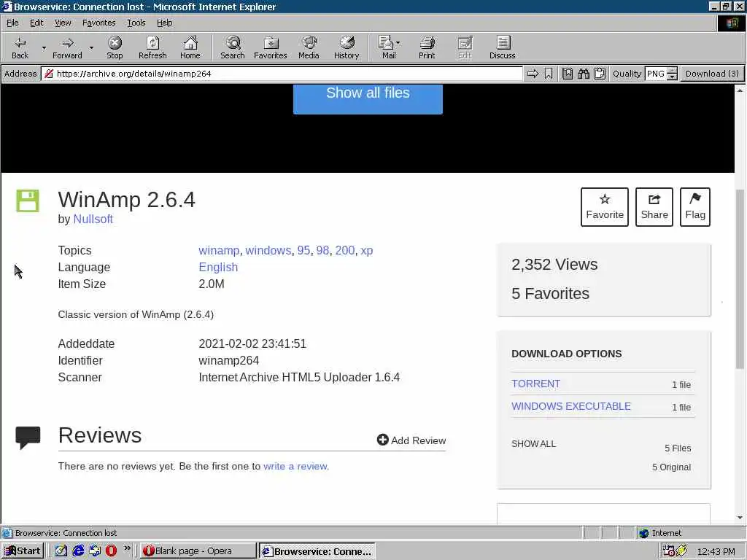The height and width of the screenshot is (560, 747).
Task: Click the clipboard paste icon
Action: pyautogui.click(x=600, y=74)
